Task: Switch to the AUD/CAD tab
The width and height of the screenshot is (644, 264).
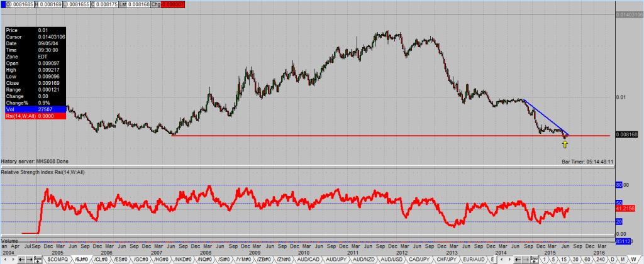Action: (x=309, y=260)
